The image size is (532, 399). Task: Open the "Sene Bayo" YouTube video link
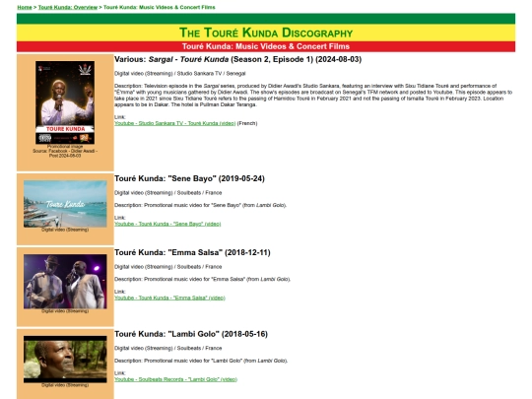point(167,224)
